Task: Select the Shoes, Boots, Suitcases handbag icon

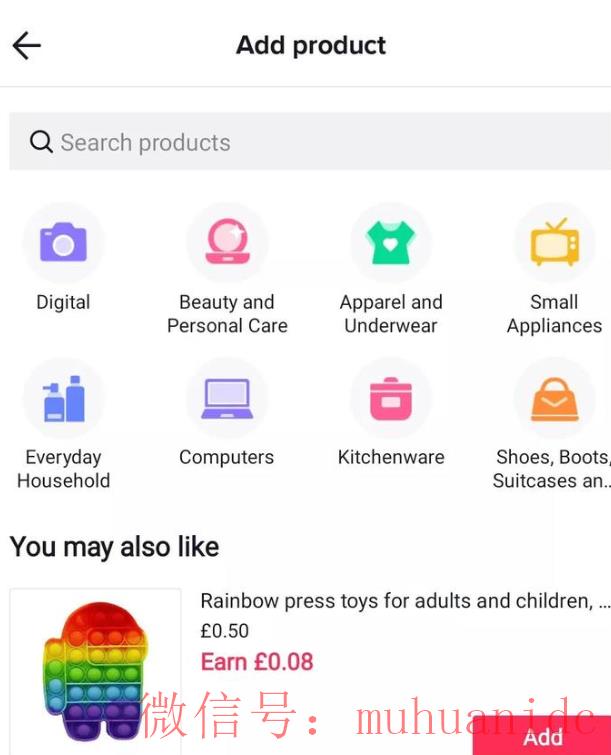Action: (554, 398)
